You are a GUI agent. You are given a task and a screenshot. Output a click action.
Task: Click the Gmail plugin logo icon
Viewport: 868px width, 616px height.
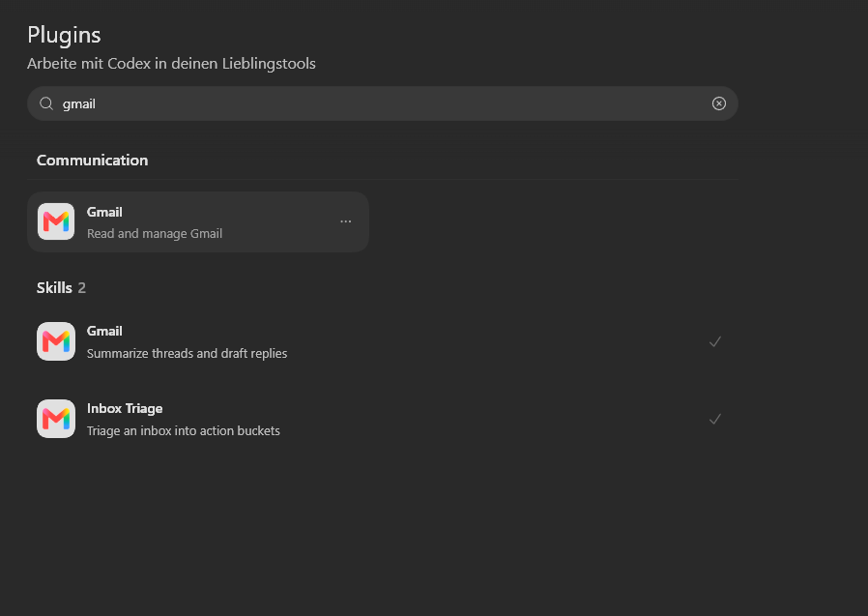[56, 221]
